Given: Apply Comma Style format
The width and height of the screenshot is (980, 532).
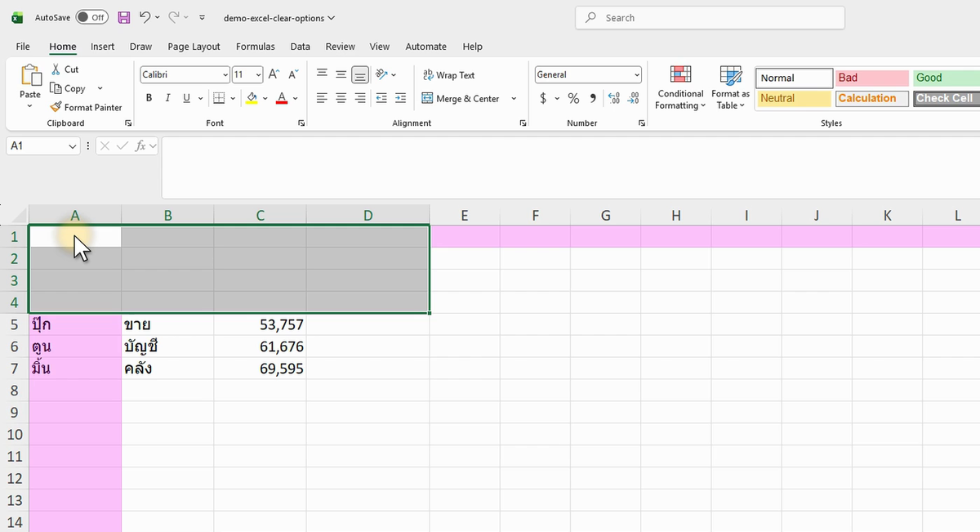Looking at the screenshot, I should pos(593,98).
